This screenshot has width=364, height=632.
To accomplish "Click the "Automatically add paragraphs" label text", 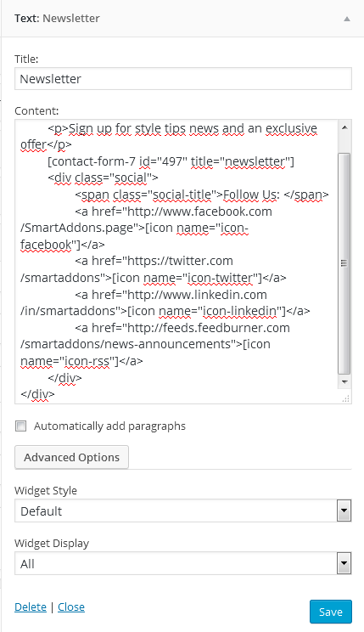I will tap(109, 426).
